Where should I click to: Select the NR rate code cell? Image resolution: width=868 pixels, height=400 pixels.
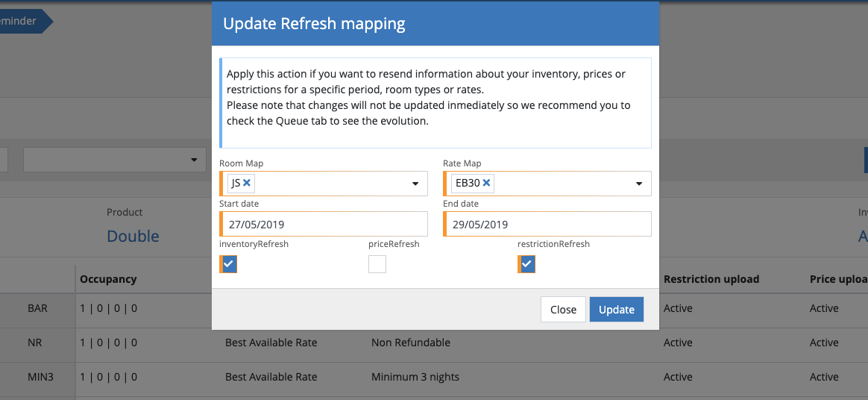[37, 343]
